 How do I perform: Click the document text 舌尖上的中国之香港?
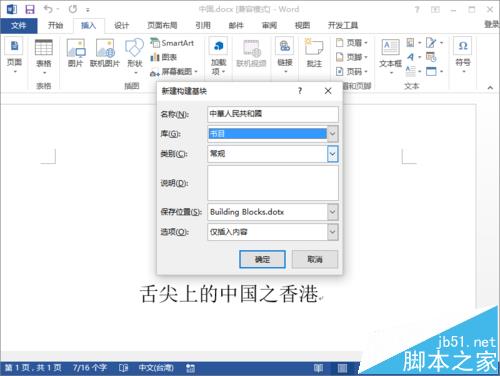pos(229,294)
